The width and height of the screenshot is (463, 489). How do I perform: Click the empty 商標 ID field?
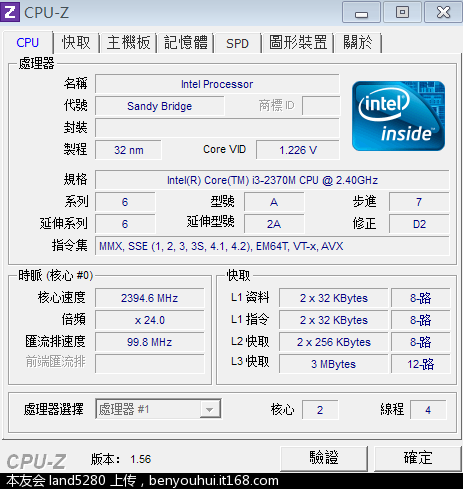(x=321, y=106)
